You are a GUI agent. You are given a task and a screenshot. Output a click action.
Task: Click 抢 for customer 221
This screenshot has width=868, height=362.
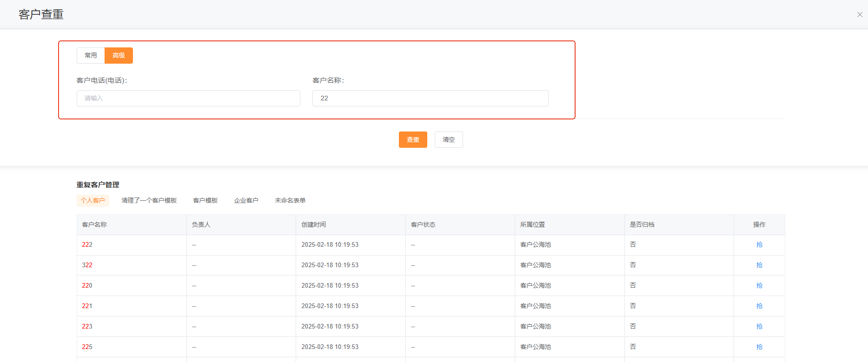[759, 306]
